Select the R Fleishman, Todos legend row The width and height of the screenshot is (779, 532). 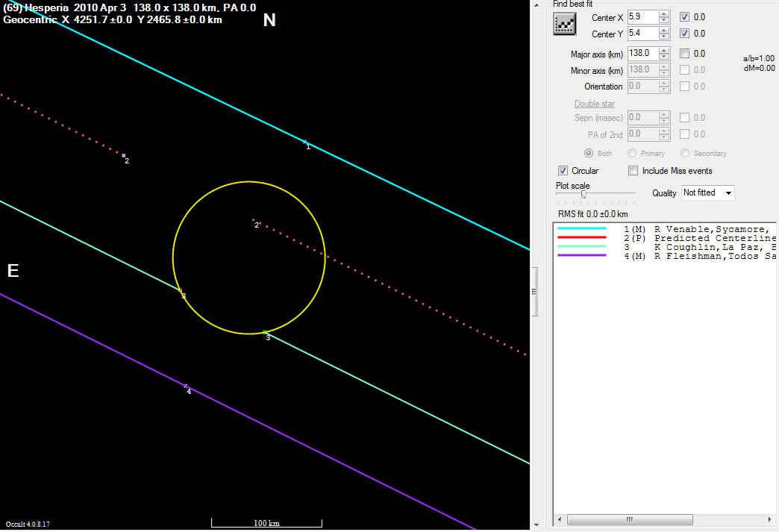pos(665,256)
